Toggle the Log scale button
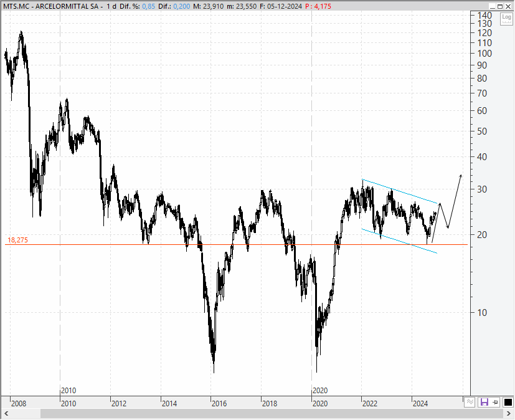The image size is (515, 420). pyautogui.click(x=506, y=19)
